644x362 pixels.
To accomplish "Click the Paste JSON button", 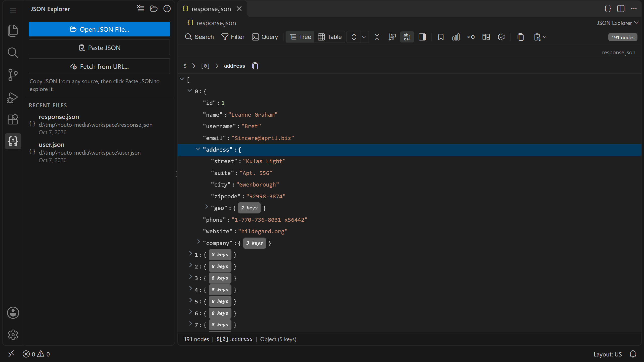I will click(x=99, y=48).
